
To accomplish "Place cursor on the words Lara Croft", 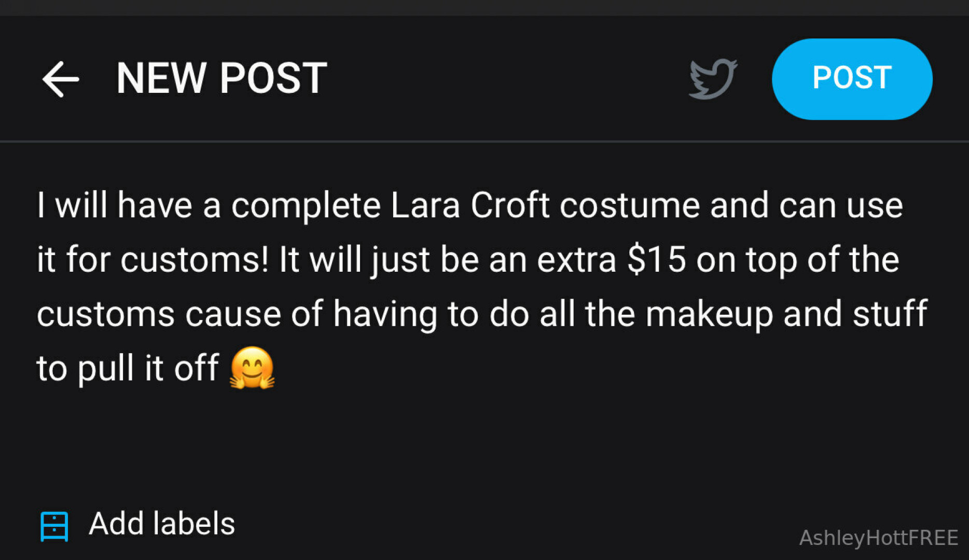I will 469,206.
